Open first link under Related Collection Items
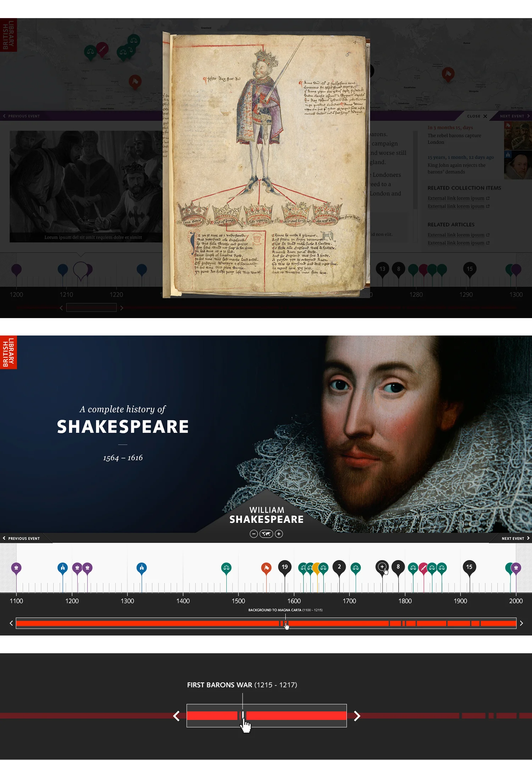 pos(458,198)
